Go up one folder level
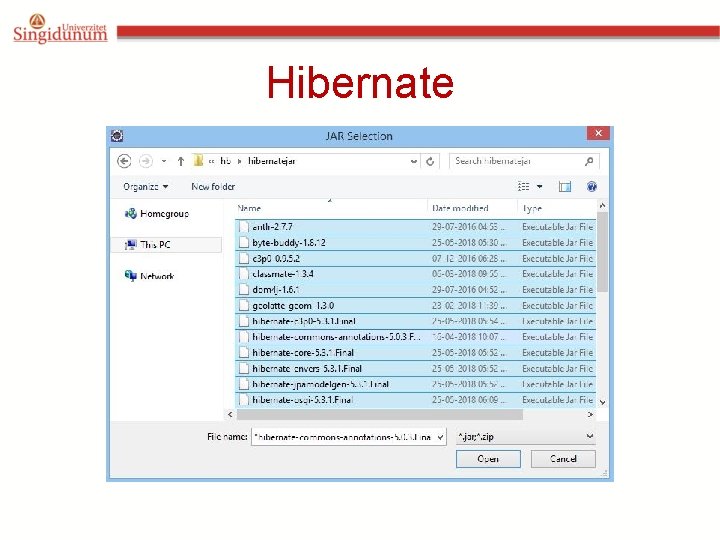 pyautogui.click(x=181, y=161)
